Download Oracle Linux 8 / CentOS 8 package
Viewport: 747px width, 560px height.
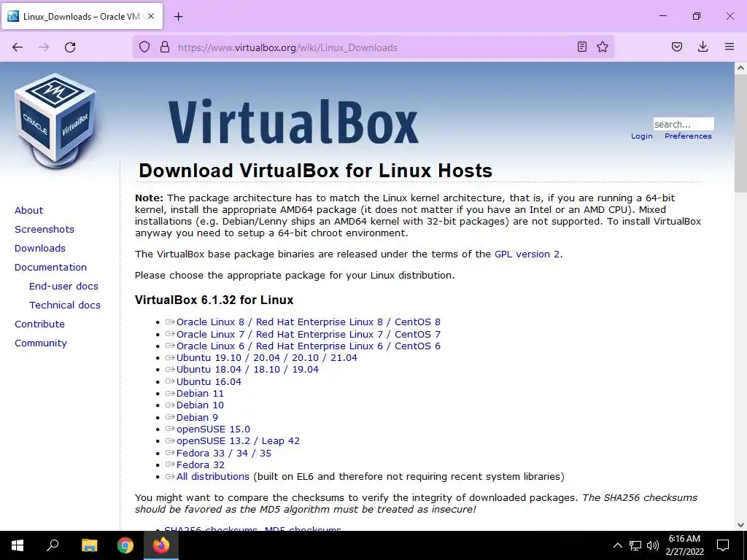[309, 322]
